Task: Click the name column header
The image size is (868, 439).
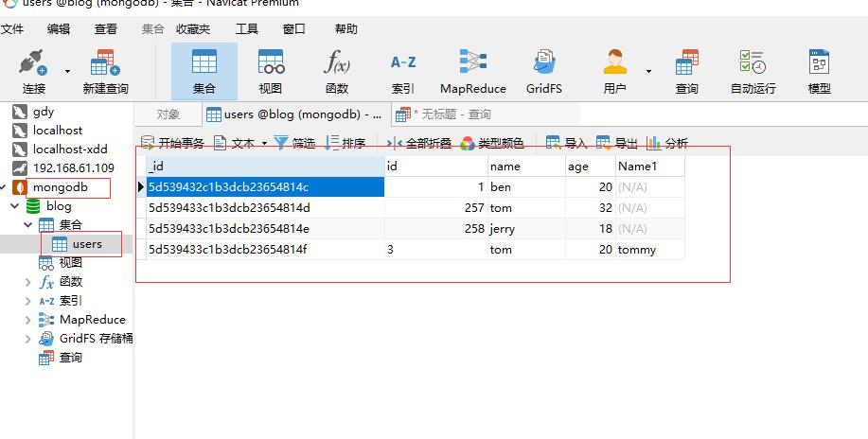Action: [526, 167]
